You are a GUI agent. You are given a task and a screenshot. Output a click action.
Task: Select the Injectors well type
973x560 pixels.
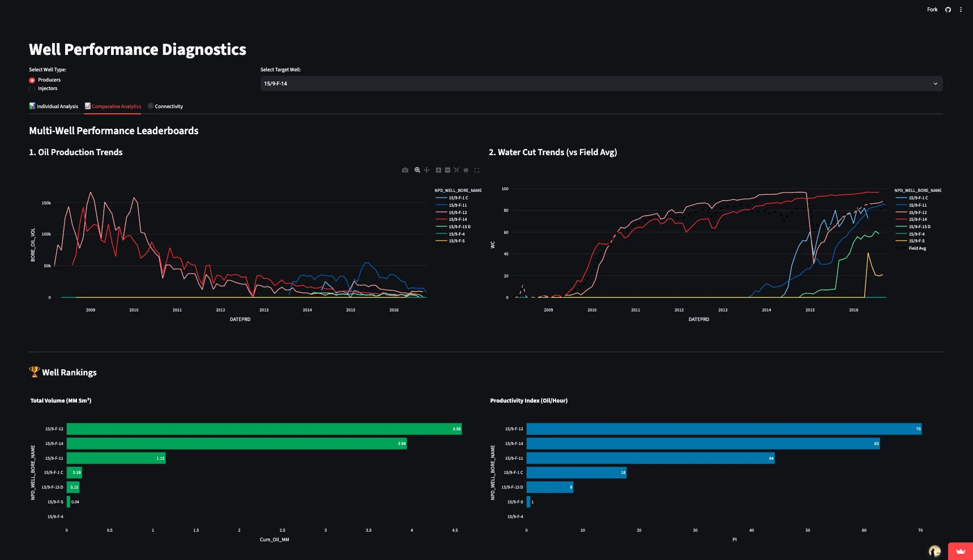[44, 88]
